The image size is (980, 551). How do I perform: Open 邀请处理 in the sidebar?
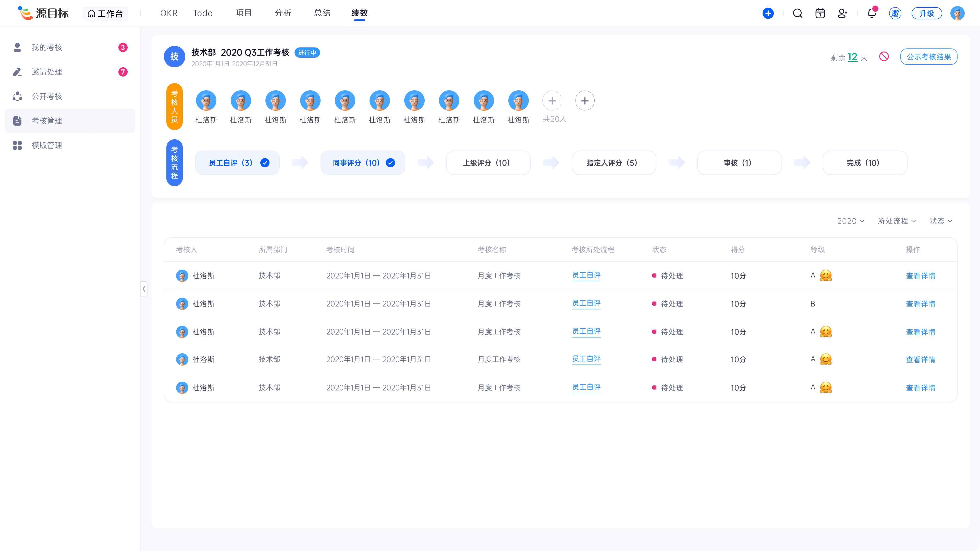[47, 72]
